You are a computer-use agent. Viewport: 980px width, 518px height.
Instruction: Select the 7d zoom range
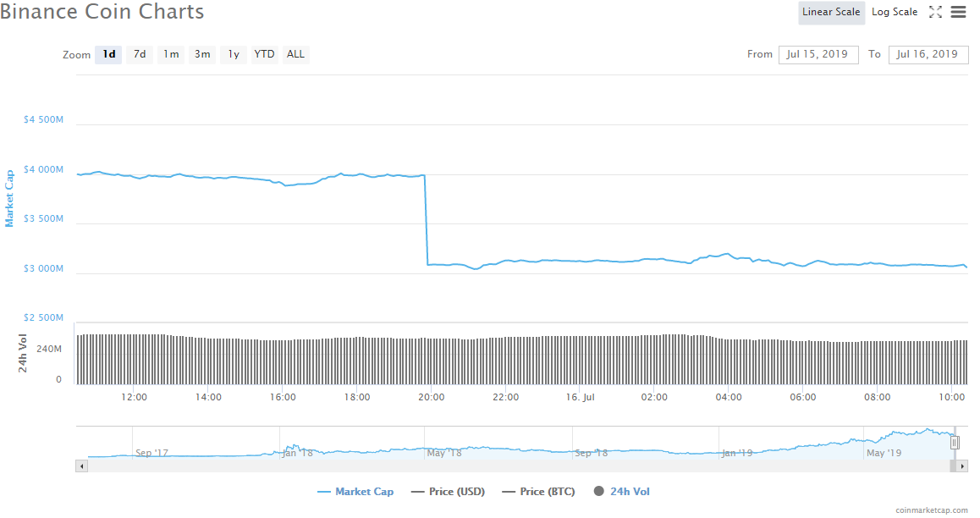tap(140, 54)
